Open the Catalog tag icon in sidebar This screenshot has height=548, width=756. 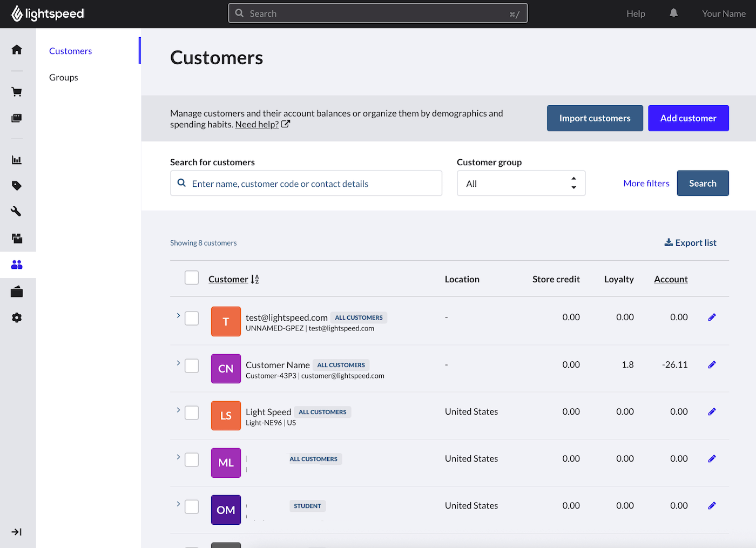coord(17,185)
